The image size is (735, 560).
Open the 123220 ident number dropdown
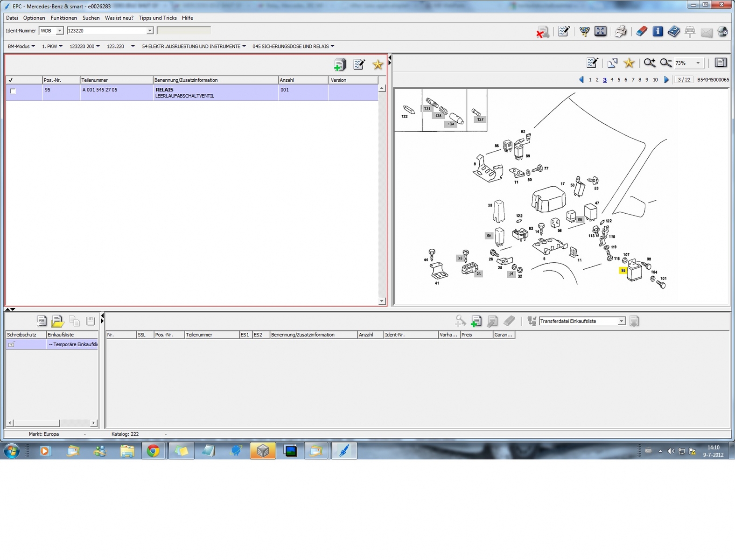[150, 31]
